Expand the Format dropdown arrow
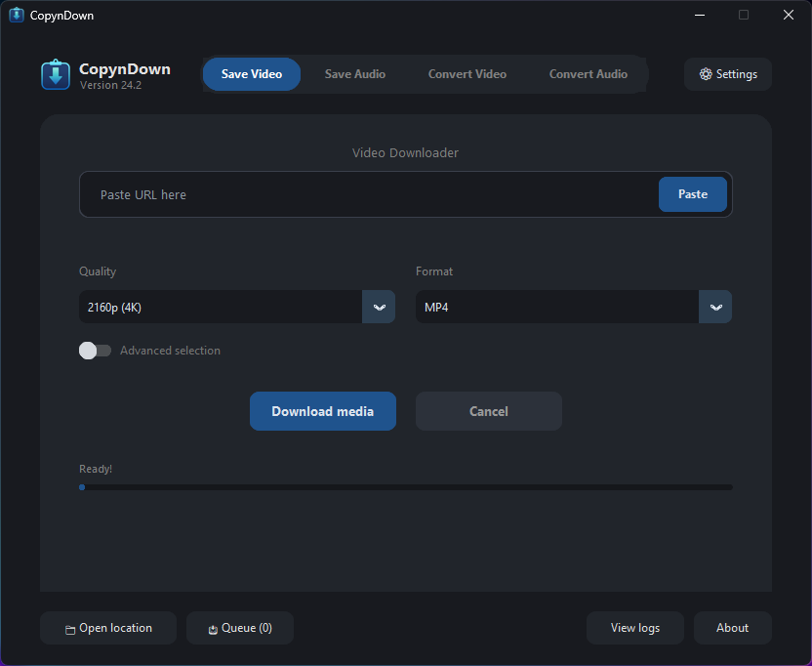 (x=715, y=307)
